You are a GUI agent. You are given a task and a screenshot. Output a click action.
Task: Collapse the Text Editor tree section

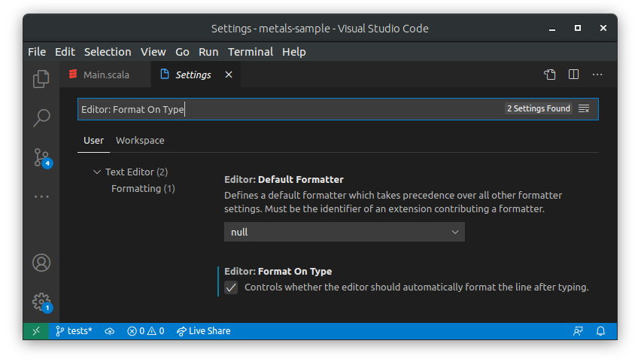pyautogui.click(x=96, y=172)
